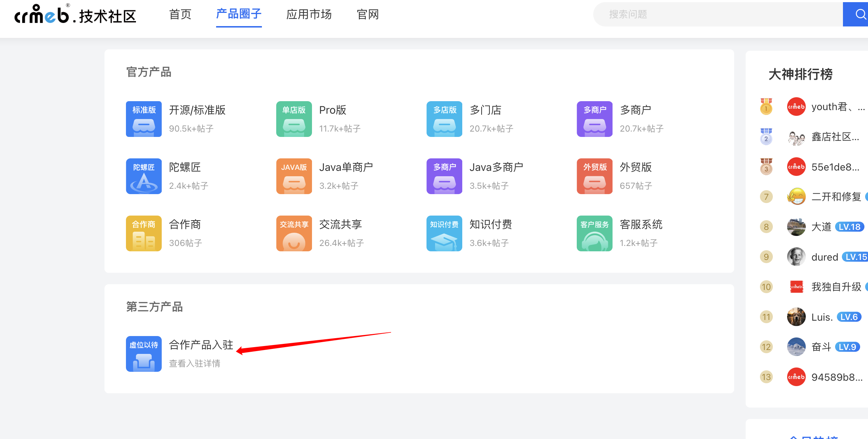Open the 合作产品入驻 link
Screen dimensions: 868x439
tap(201, 345)
